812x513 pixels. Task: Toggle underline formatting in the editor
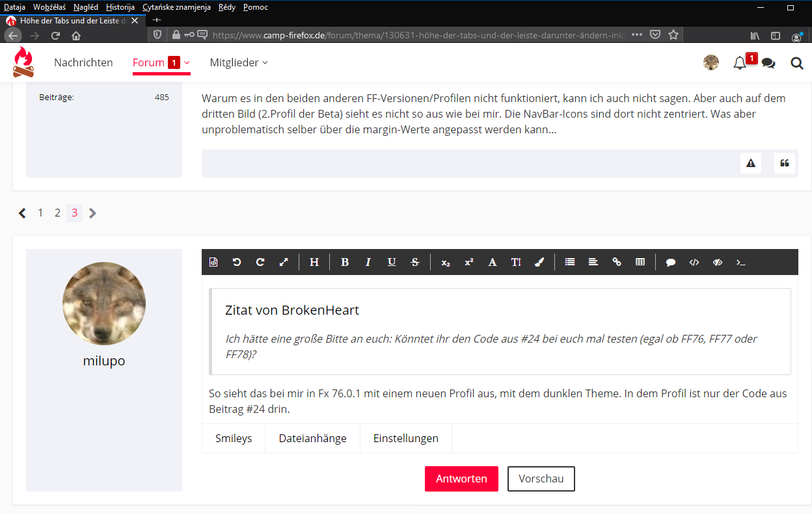click(x=392, y=262)
